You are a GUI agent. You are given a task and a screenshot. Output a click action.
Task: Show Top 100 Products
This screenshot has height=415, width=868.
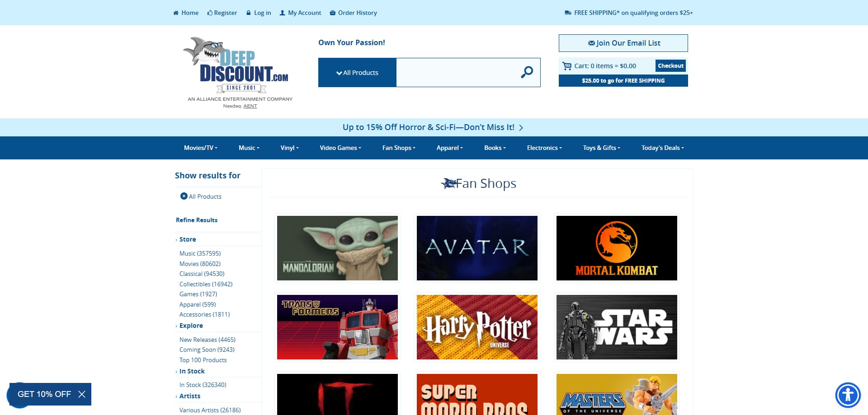coord(203,360)
